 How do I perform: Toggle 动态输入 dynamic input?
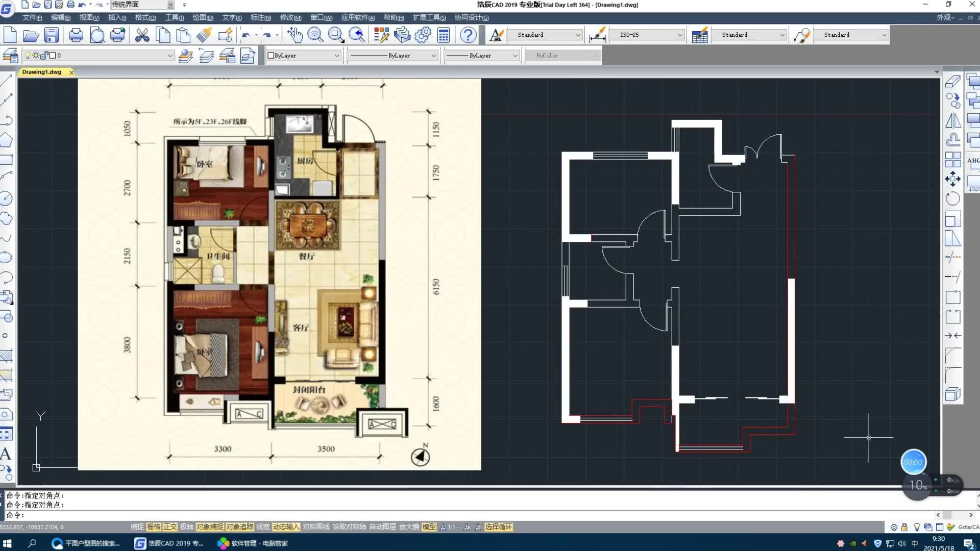click(x=286, y=527)
